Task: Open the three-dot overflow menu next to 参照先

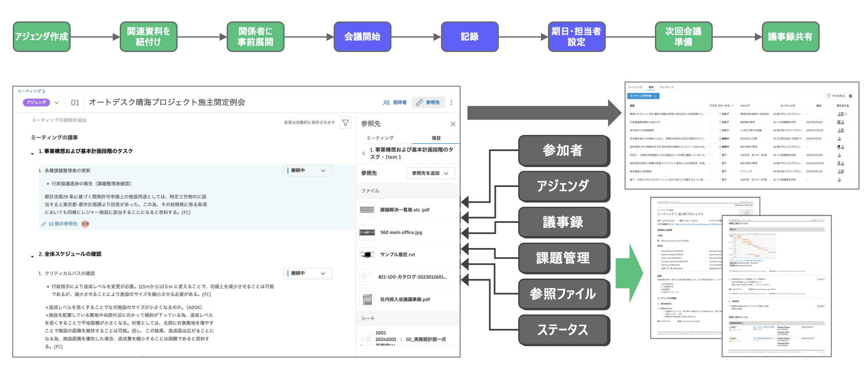Action: coord(451,103)
